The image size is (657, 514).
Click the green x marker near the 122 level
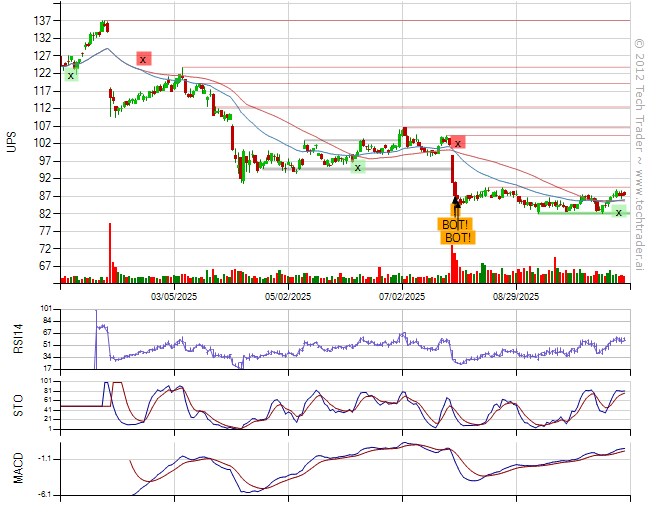pyautogui.click(x=70, y=75)
